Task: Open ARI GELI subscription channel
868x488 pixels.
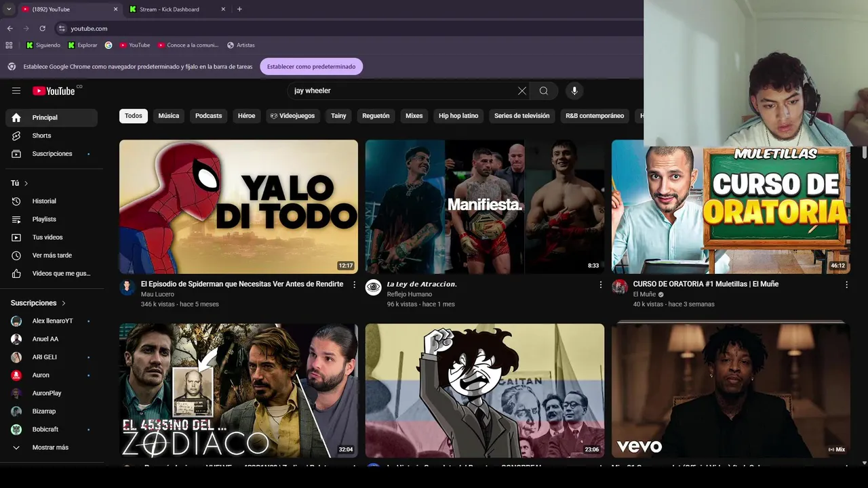Action: tap(52, 357)
